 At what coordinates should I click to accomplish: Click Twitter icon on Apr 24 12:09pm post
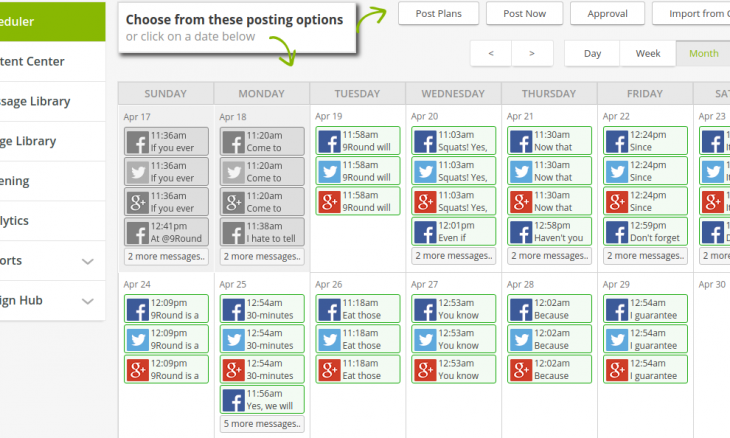[x=137, y=339]
